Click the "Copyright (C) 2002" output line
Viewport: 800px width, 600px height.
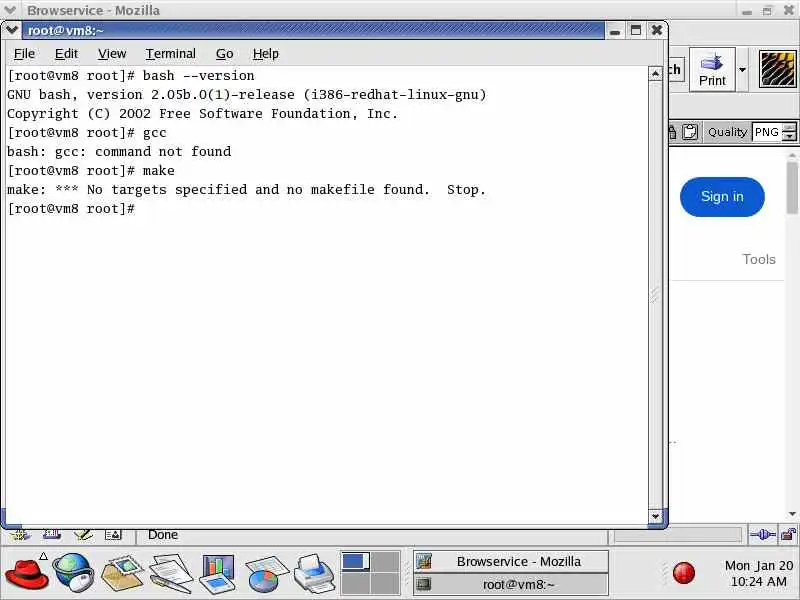pyautogui.click(x=203, y=114)
